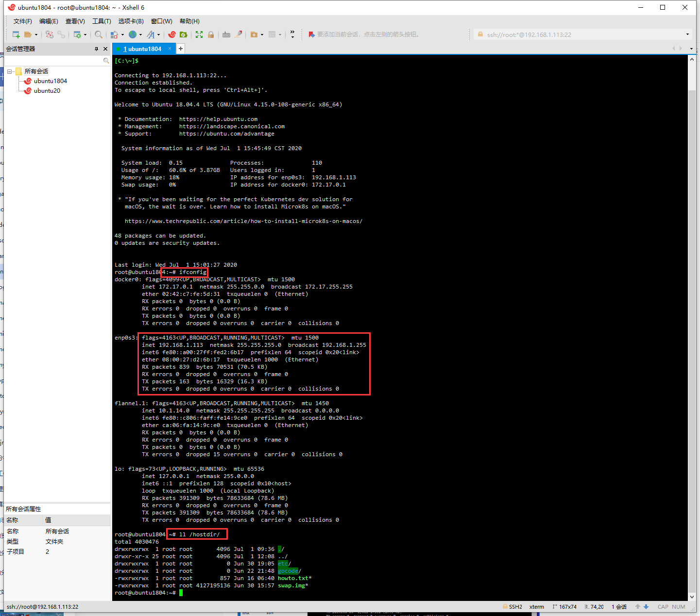Toggle the CAP indicator in status bar
The height and width of the screenshot is (616, 700).
click(x=663, y=606)
